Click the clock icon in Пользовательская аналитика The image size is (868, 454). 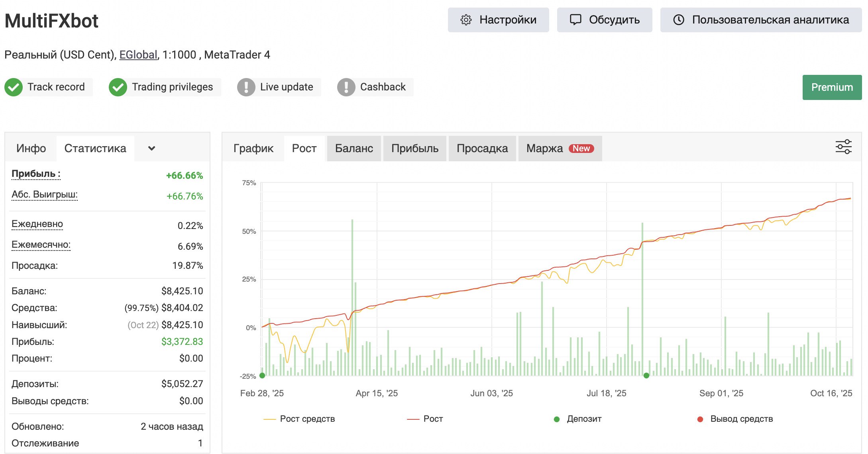pyautogui.click(x=679, y=20)
